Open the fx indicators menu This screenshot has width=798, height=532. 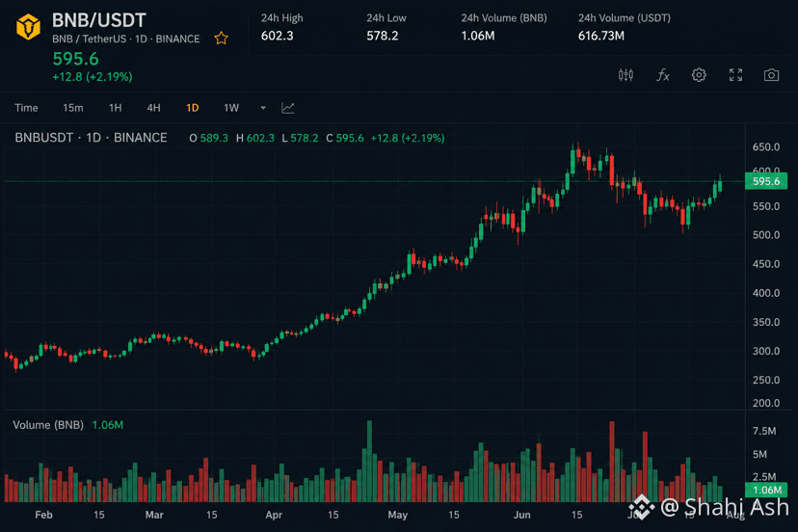click(663, 75)
